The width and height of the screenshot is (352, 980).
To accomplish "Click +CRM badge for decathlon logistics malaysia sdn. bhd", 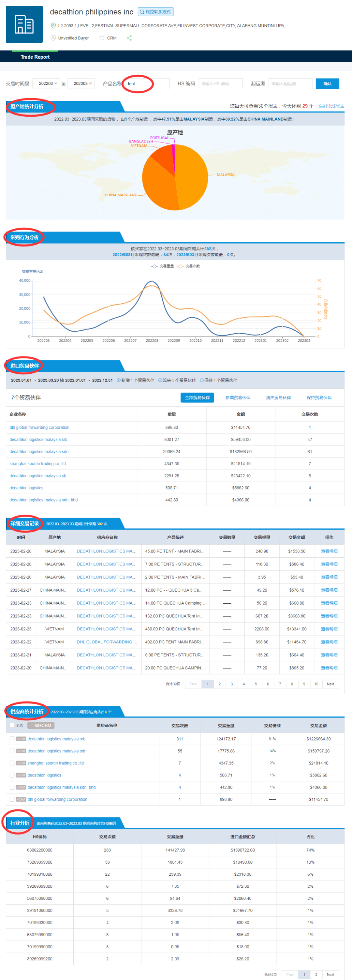I will [x=21, y=788].
